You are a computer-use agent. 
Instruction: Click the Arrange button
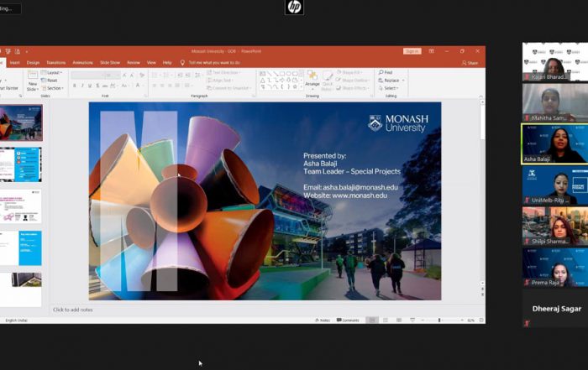[312, 79]
